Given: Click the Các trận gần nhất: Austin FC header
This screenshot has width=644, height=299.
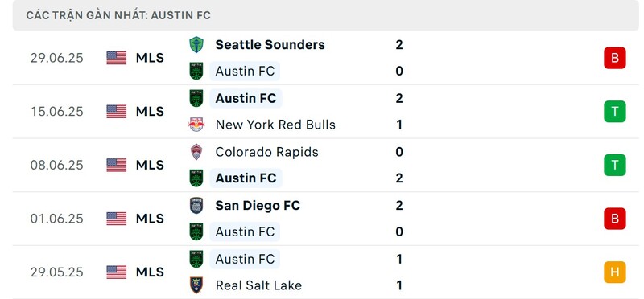Looking at the screenshot, I should 118,15.
